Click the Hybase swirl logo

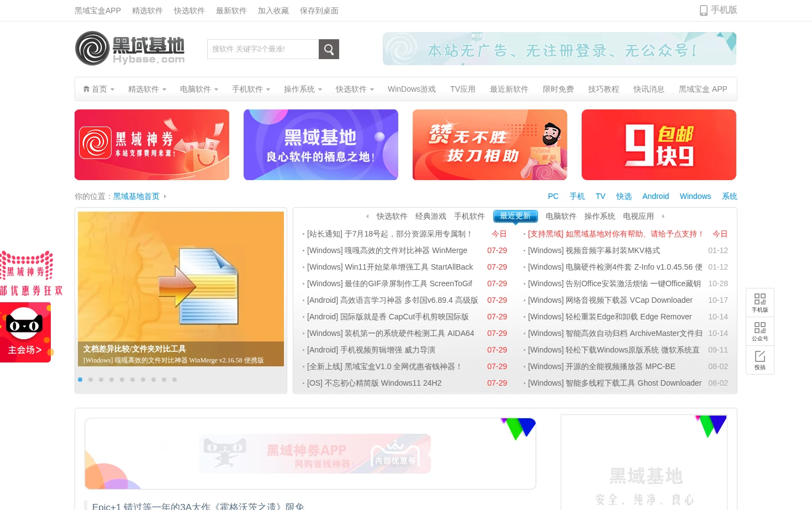coord(93,48)
